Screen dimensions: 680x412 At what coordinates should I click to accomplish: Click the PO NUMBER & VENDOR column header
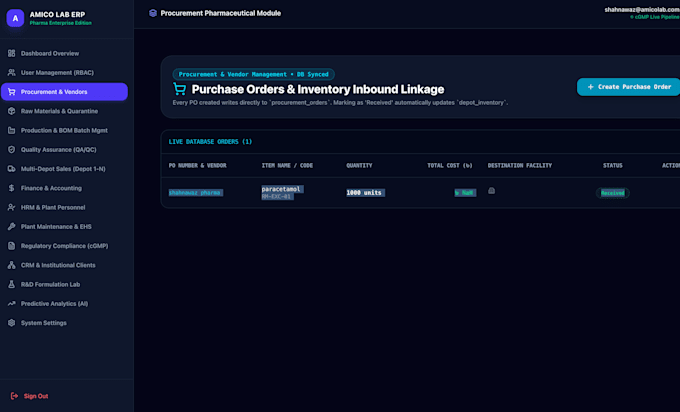click(x=197, y=165)
